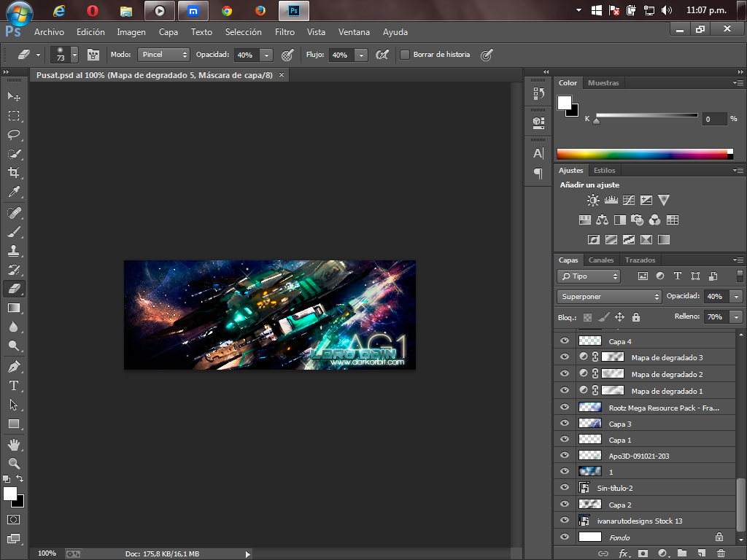The width and height of the screenshot is (747, 560).
Task: Open the Flujo value dropdown
Action: coord(362,55)
